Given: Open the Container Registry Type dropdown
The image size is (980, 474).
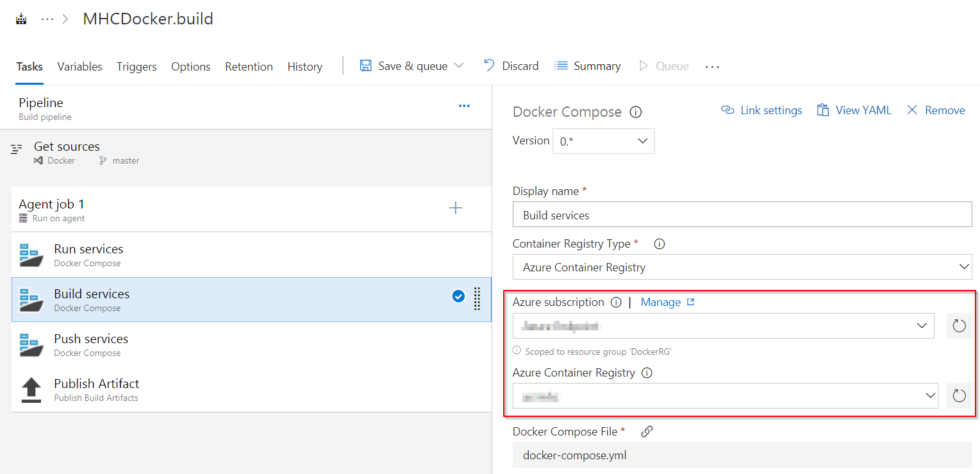Looking at the screenshot, I should (742, 267).
